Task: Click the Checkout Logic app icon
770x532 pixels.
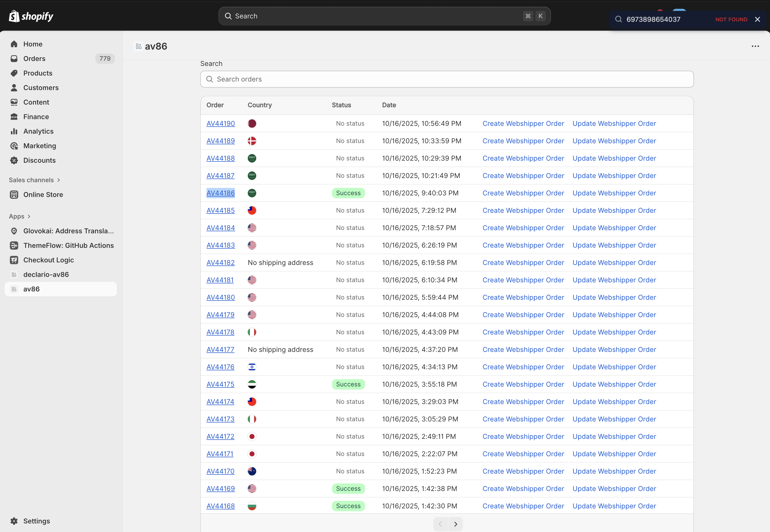Action: click(x=14, y=260)
